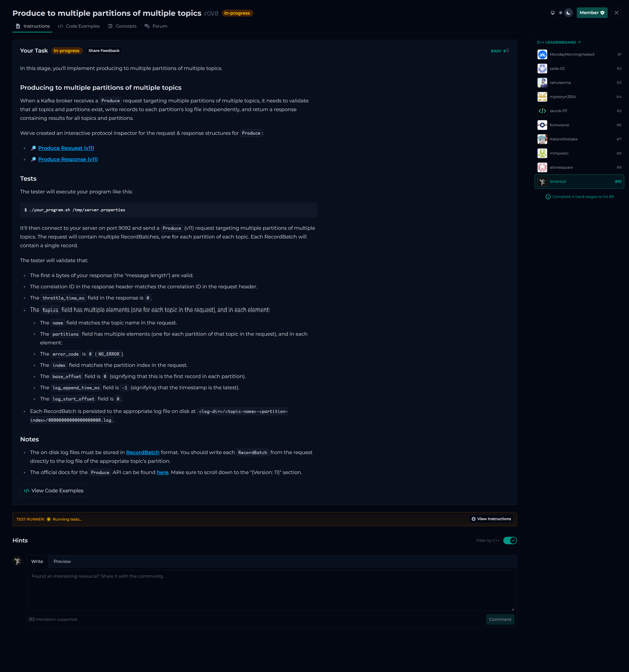
Task: Click MondayMorningHaskell's leaderboard avatar
Action: click(542, 54)
